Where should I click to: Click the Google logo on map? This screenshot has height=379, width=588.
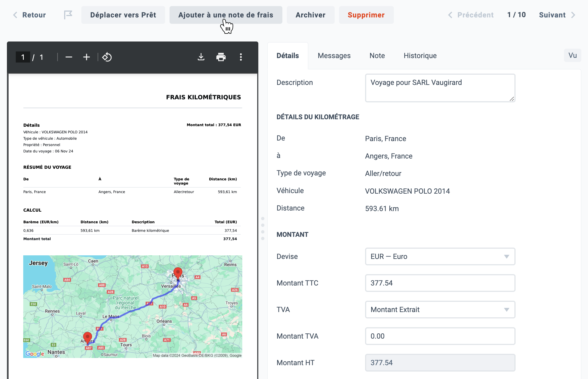(x=35, y=354)
